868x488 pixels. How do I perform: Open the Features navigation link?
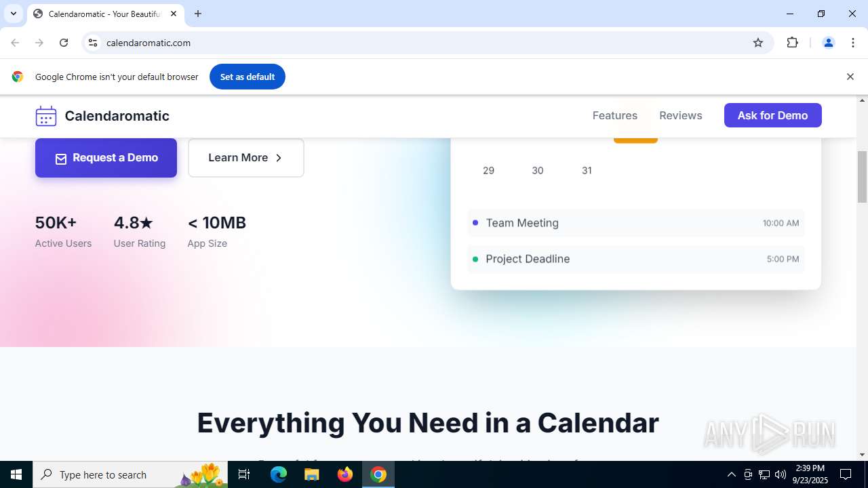[x=615, y=115]
